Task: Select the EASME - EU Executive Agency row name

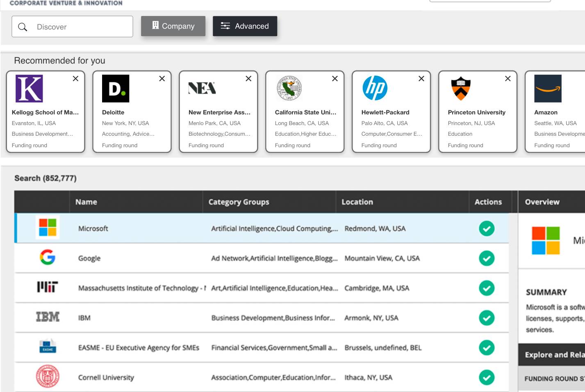Action: (x=139, y=348)
